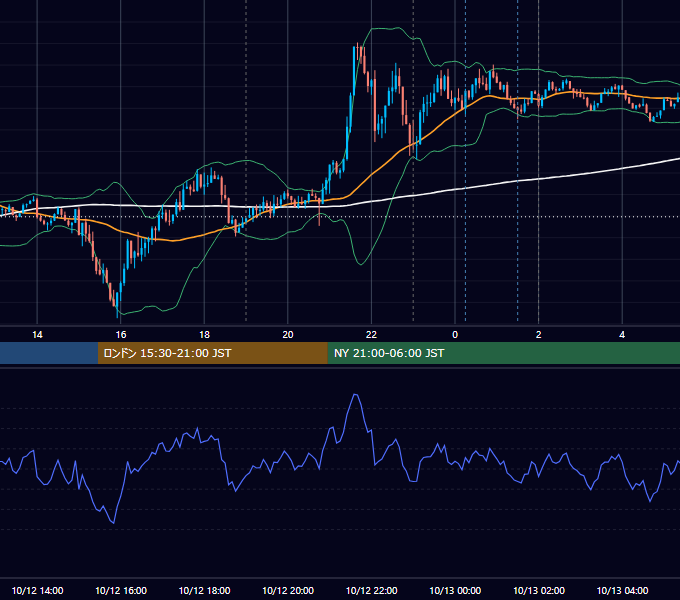
Task: Click the 14 hour label on the time axis
Action: pos(37,335)
